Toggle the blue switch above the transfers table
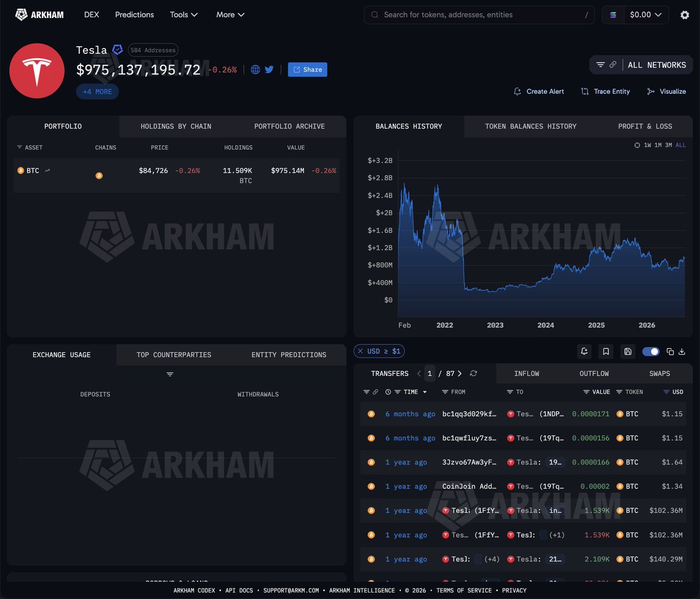 pos(650,351)
